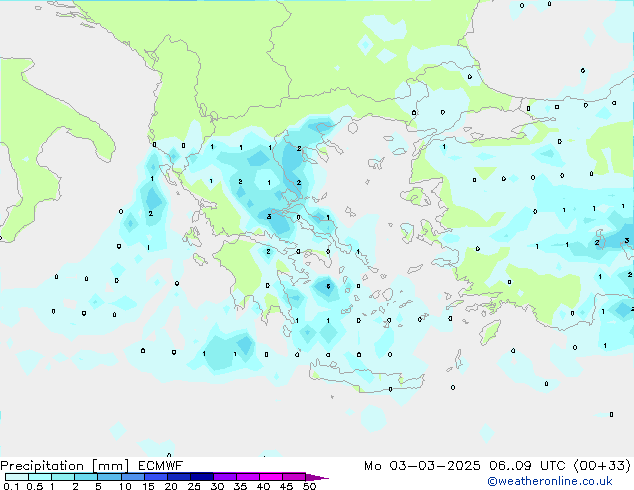
Task: Click the legend label '0.1'
Action: (x=11, y=486)
